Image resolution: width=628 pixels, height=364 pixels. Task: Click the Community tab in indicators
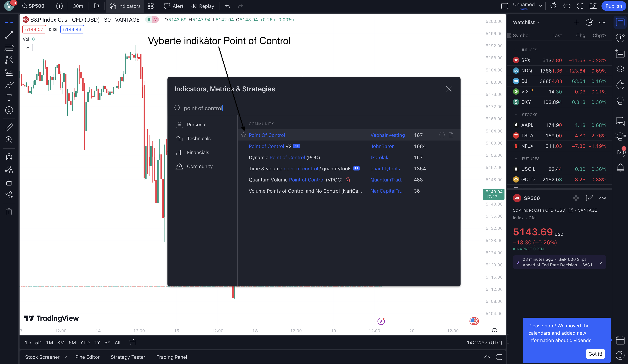(x=199, y=166)
